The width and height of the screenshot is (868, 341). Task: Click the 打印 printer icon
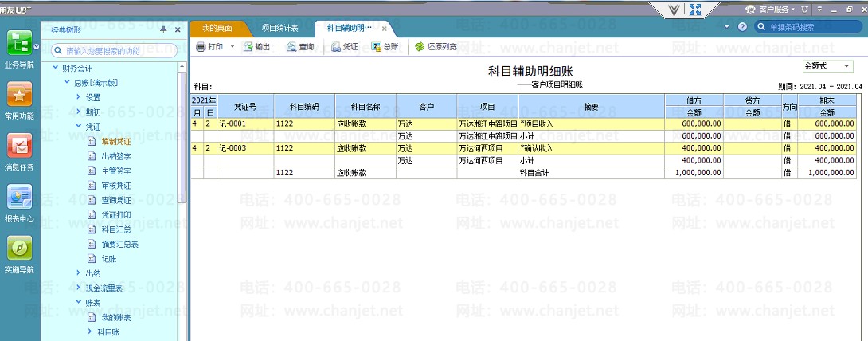click(201, 47)
